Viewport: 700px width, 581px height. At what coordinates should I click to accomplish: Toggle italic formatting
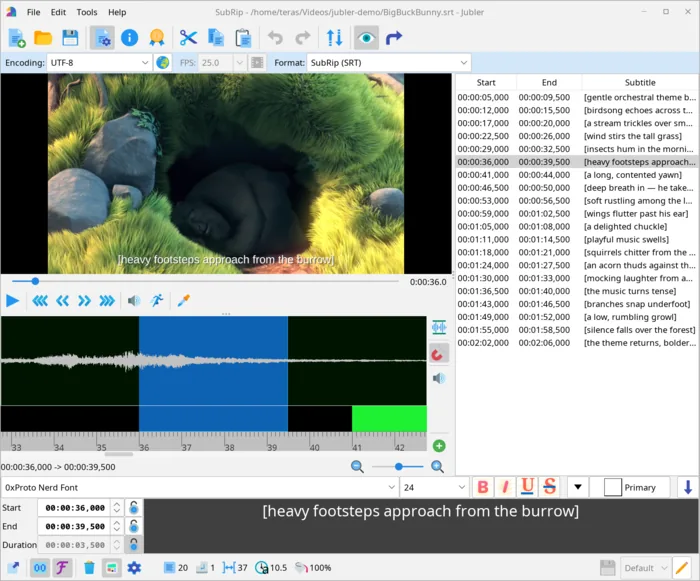[505, 487]
